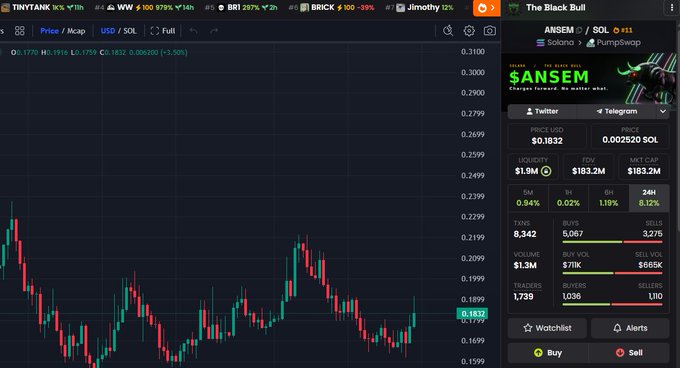
Task: Expand the social links chevron beside Telegram
Action: [663, 111]
